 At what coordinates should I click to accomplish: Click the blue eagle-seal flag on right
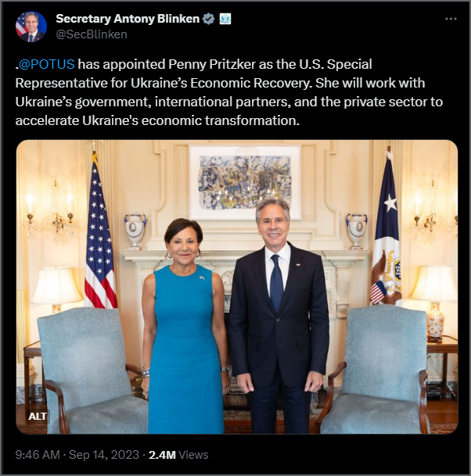point(386,231)
